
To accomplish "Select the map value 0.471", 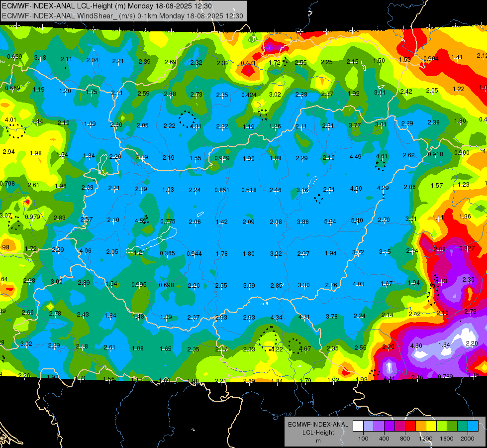I will [248, 63].
